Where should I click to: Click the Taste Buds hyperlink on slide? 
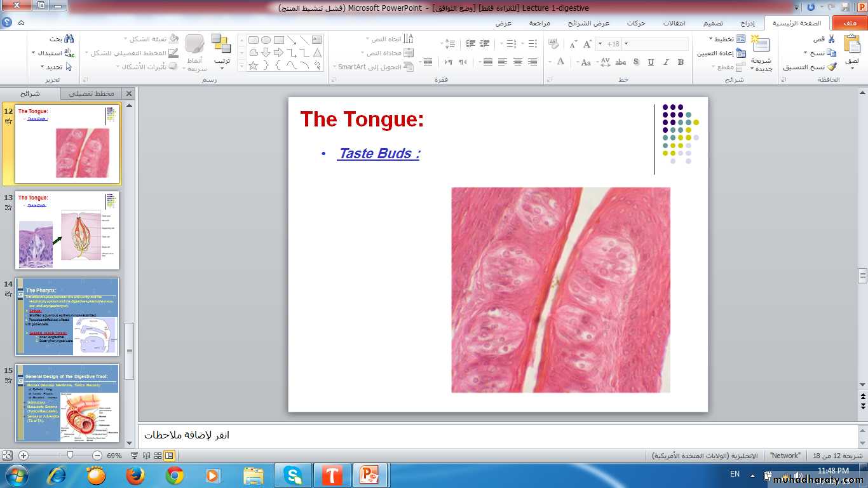tap(378, 154)
